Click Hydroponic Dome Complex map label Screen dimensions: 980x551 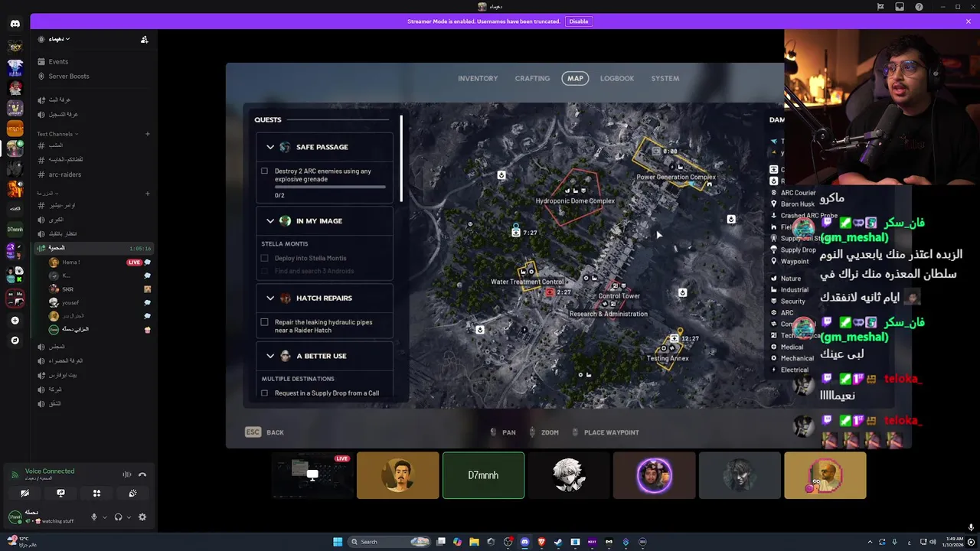575,201
